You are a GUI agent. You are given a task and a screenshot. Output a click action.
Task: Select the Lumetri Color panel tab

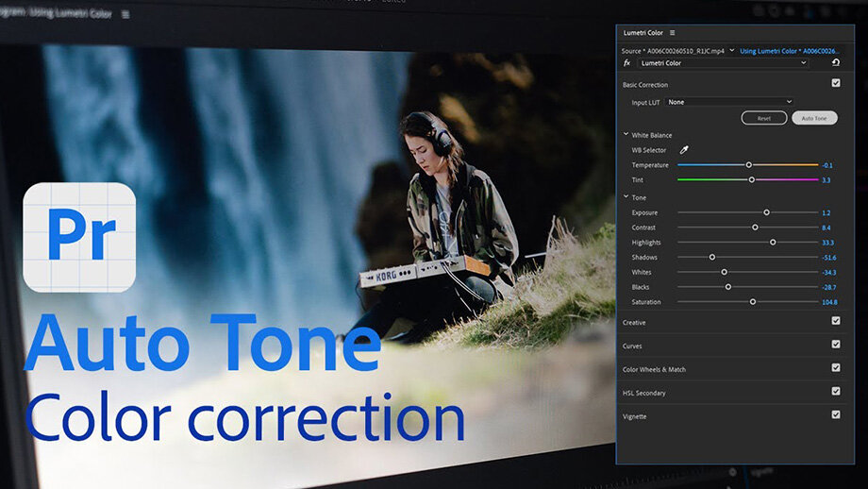pos(643,33)
